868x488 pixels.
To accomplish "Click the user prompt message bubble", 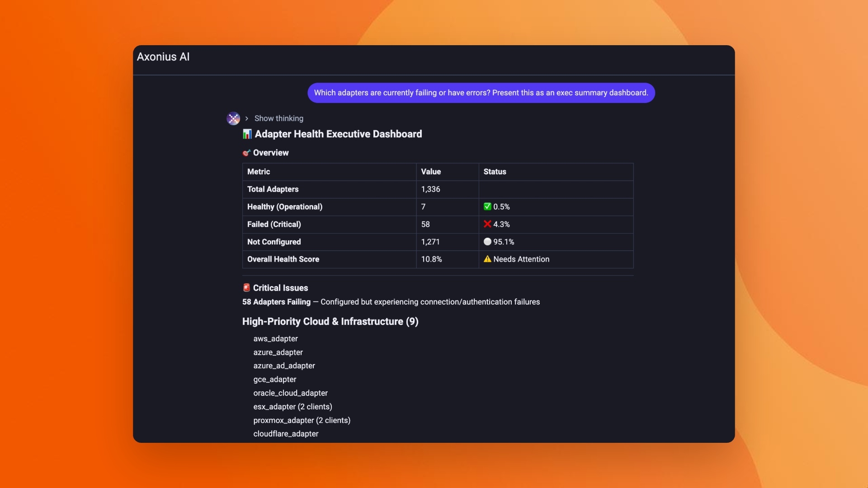I will point(481,93).
